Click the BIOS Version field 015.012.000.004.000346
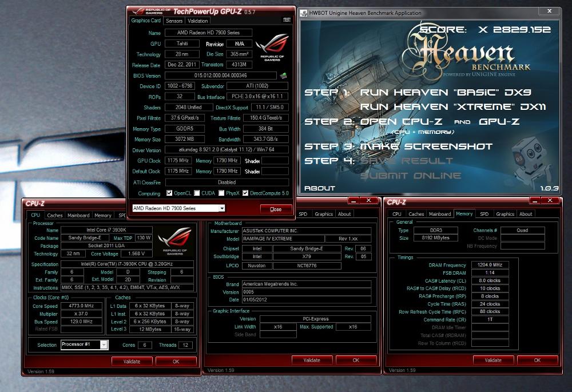 [221, 76]
